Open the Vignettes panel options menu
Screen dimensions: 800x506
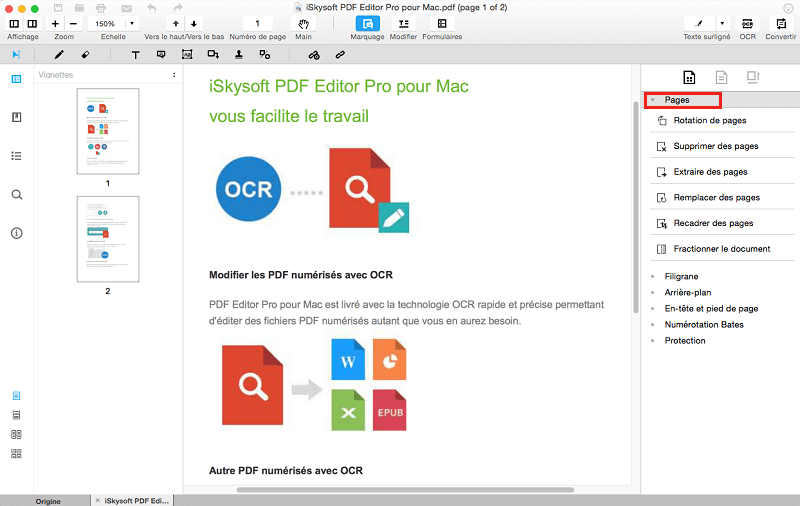pyautogui.click(x=174, y=74)
